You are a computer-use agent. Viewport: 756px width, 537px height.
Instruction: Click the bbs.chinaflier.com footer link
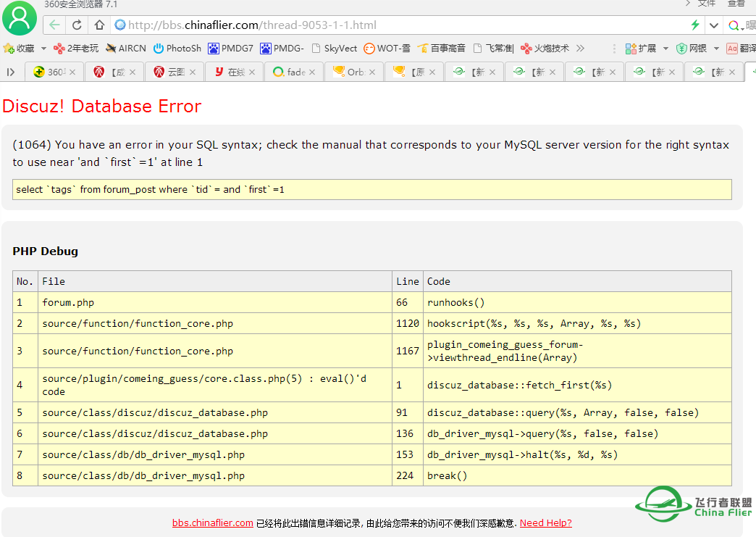(x=213, y=523)
